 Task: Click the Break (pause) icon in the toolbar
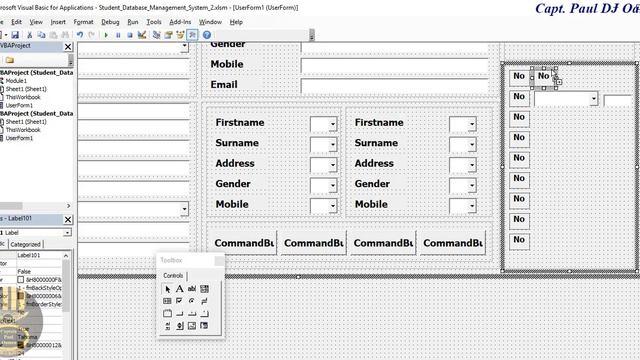(x=118, y=35)
